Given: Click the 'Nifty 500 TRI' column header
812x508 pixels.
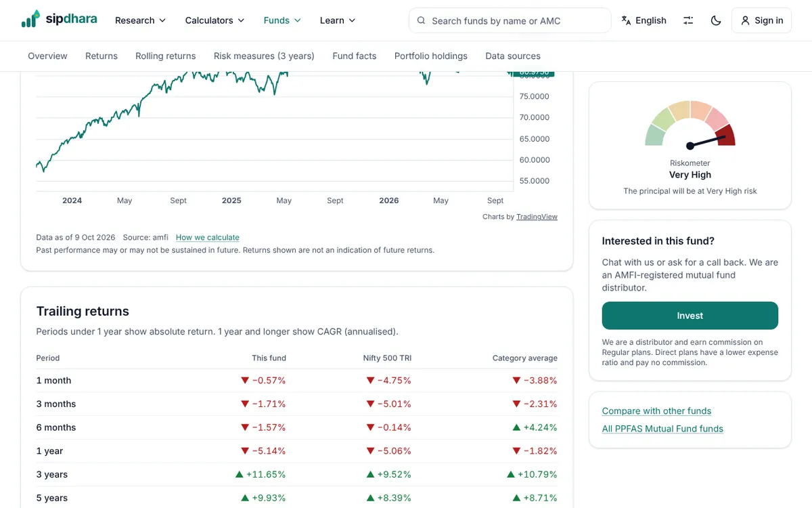Looking at the screenshot, I should (387, 358).
